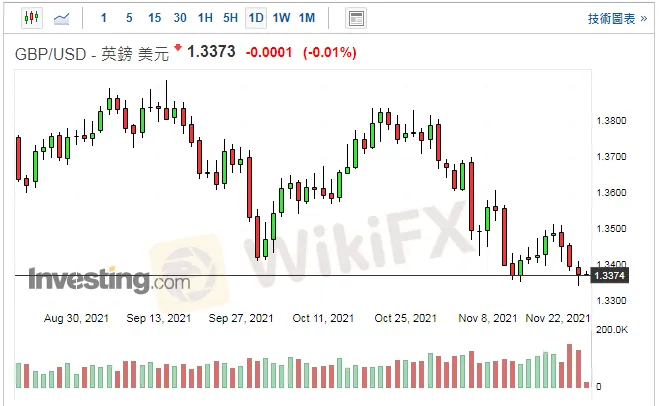Switch to the 1W timeframe
This screenshot has width=659, height=406.
click(281, 18)
